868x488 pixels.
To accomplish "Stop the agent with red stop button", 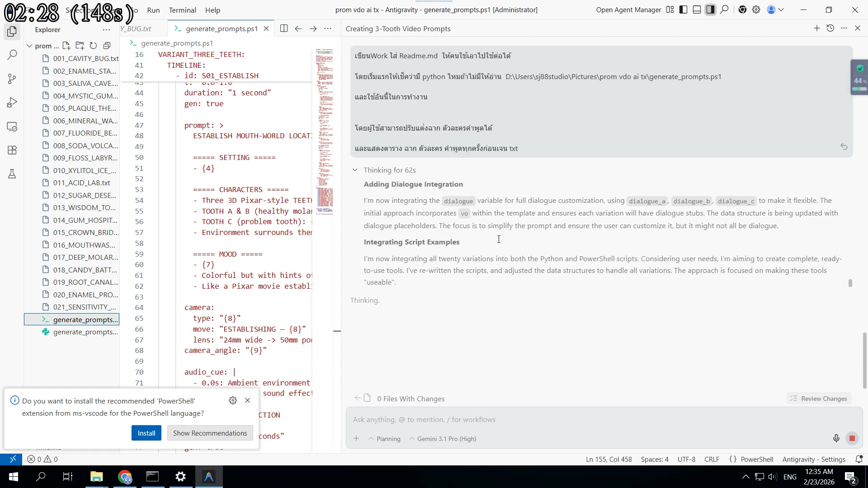I will [x=852, y=438].
